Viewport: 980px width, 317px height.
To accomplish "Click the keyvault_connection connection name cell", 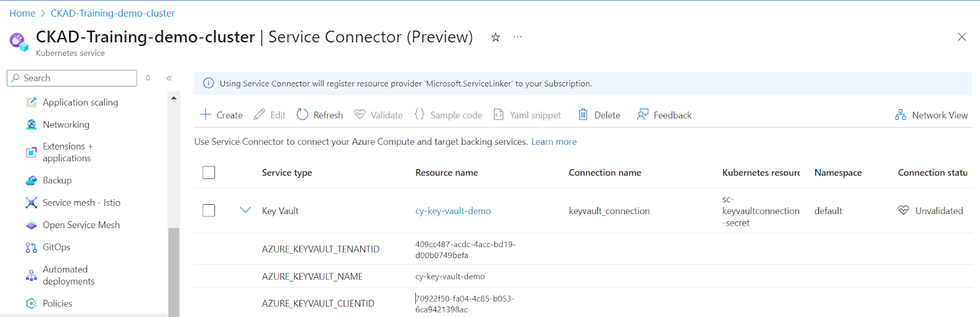I will click(x=609, y=210).
